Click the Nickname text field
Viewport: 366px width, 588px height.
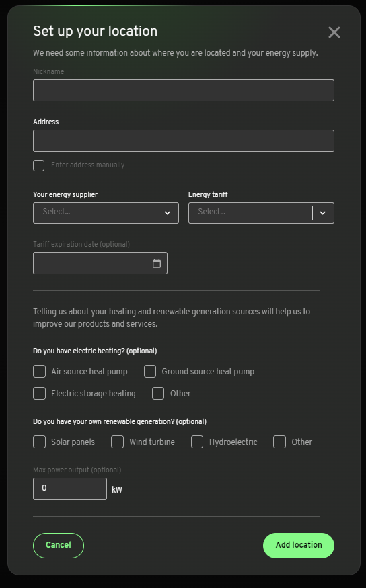(x=184, y=90)
